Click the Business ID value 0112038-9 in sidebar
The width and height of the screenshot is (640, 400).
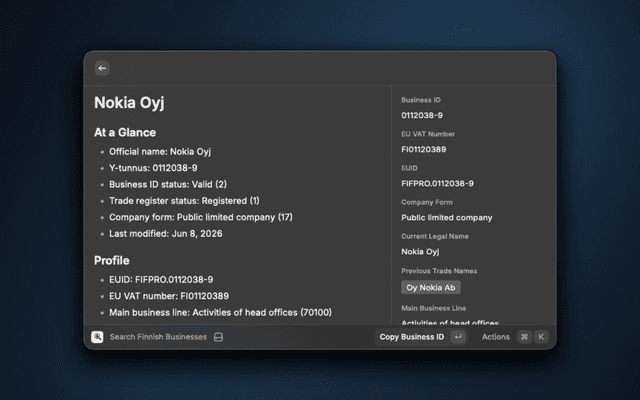[x=422, y=116]
